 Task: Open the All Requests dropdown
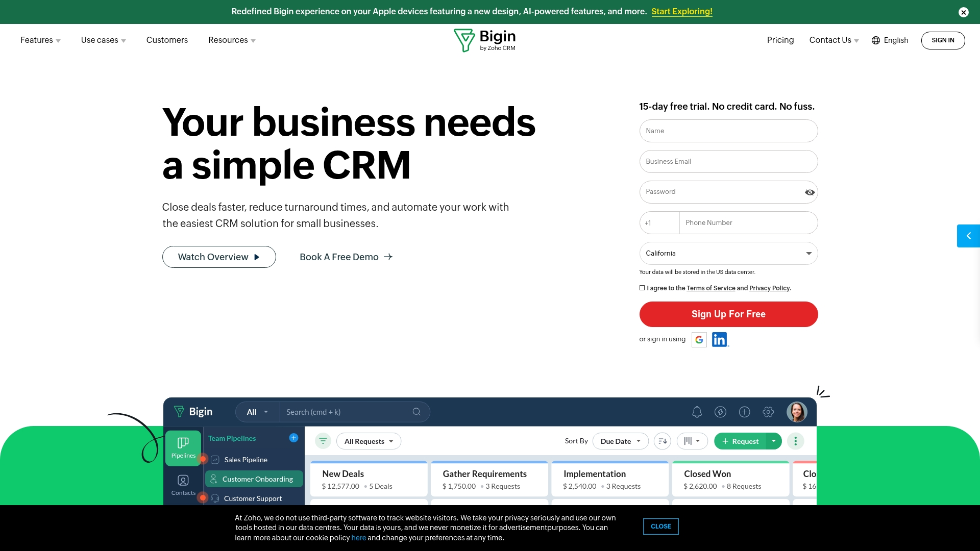pyautogui.click(x=369, y=441)
